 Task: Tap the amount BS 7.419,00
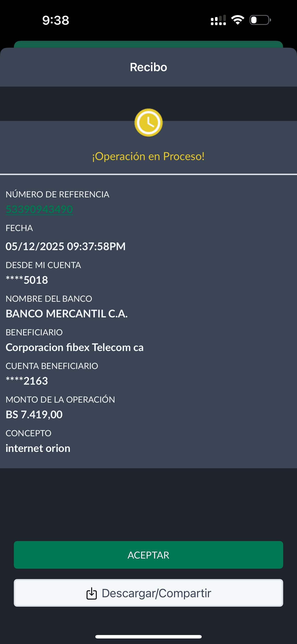pyautogui.click(x=34, y=415)
